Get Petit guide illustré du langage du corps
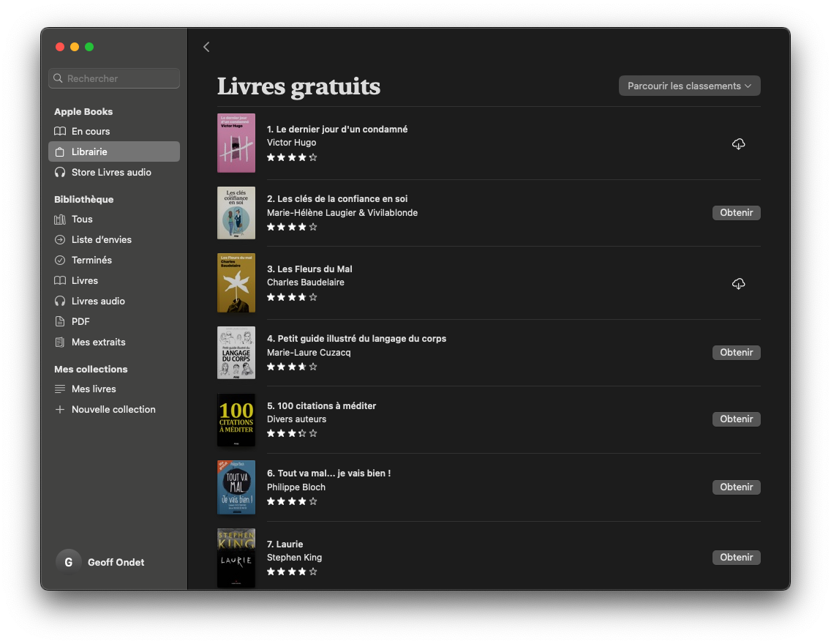 [x=736, y=353]
